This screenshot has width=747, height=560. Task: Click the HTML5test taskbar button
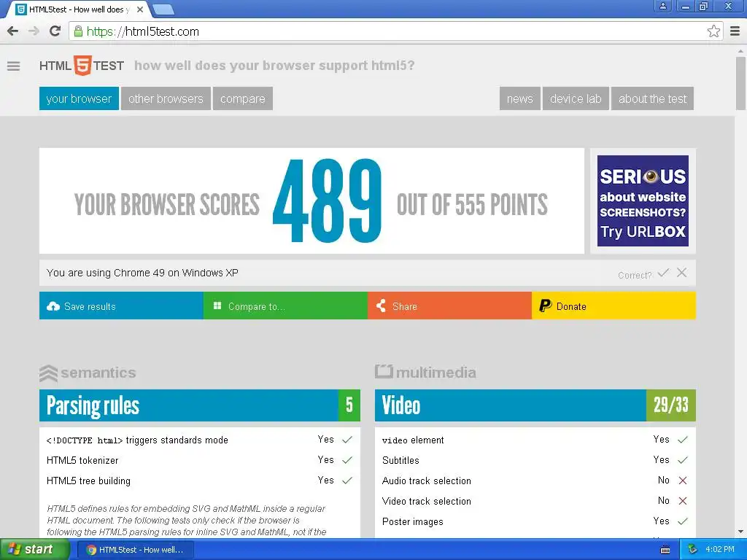135,550
